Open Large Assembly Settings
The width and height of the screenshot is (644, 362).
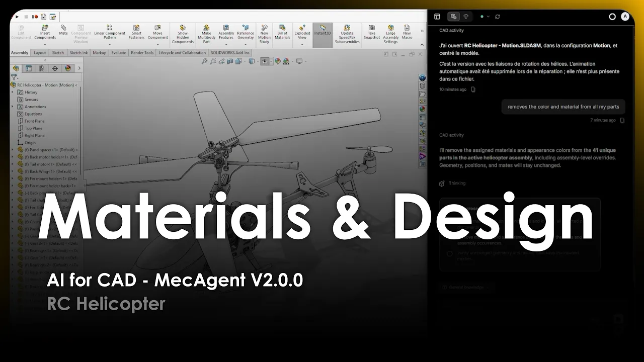point(390,35)
